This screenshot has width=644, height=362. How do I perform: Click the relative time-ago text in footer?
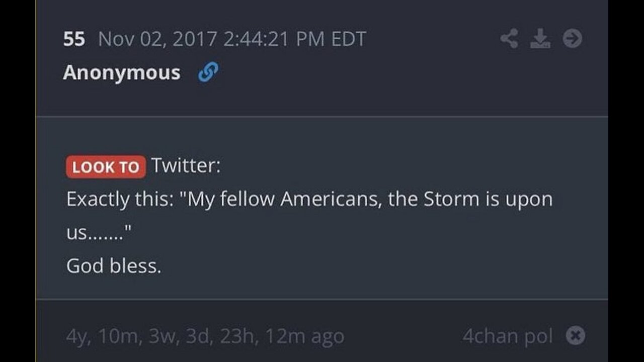(x=205, y=336)
